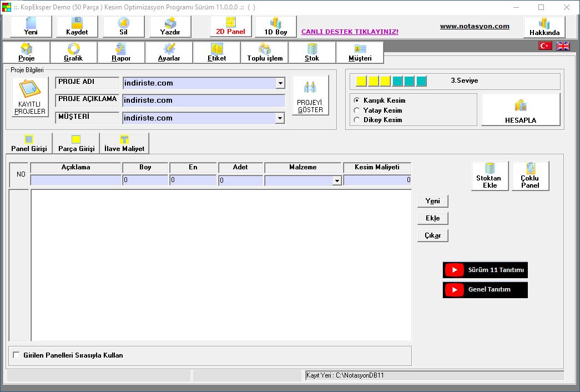The height and width of the screenshot is (392, 580).
Task: Click the 3.Seviye level label
Action: [464, 81]
